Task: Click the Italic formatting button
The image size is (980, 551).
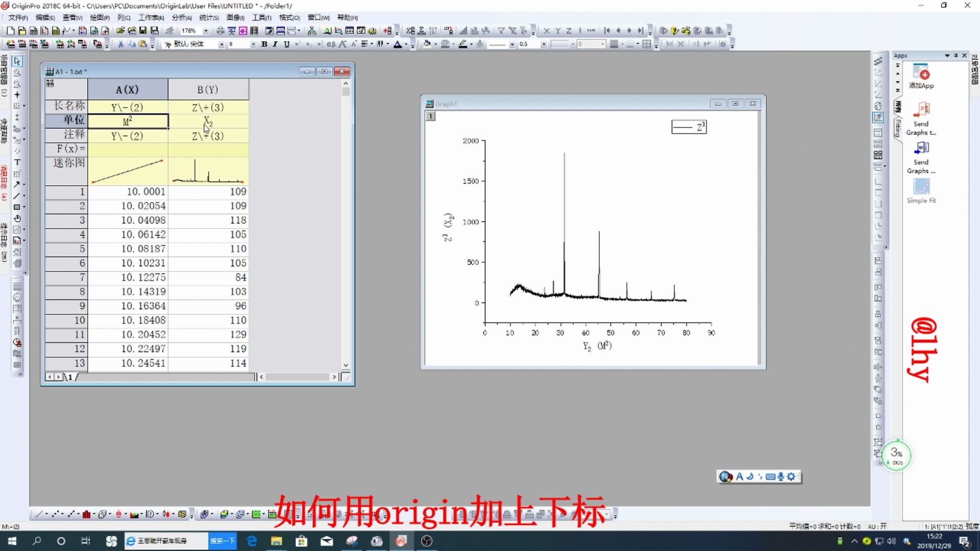Action: click(275, 44)
